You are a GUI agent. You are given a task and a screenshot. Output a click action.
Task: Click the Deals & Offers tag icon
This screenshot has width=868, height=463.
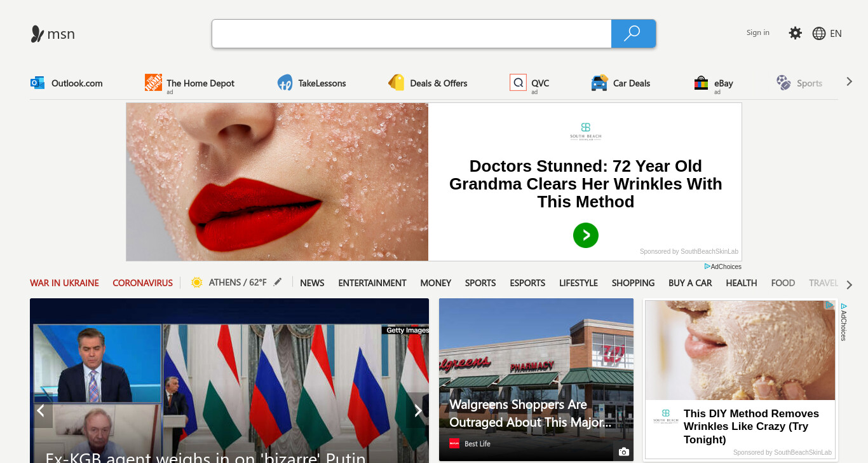pos(397,83)
